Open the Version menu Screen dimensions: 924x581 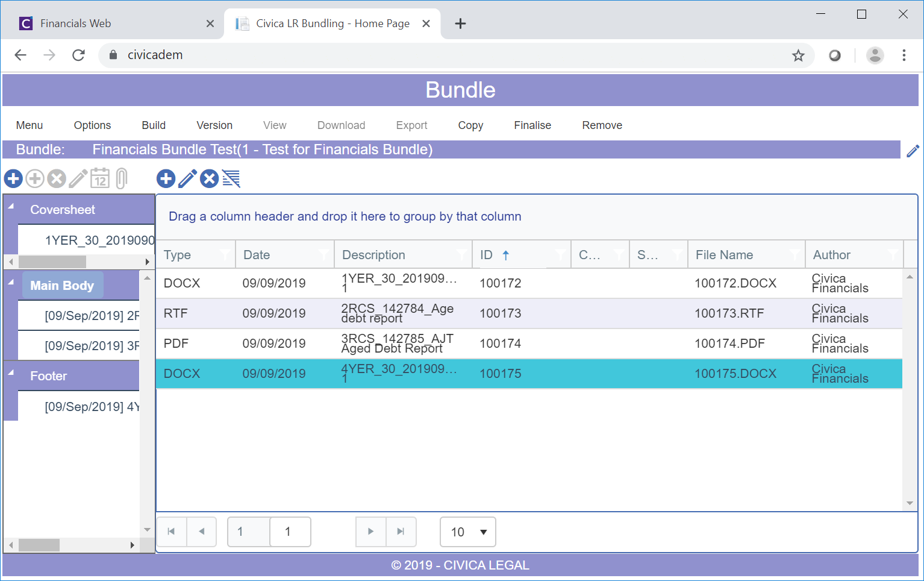pyautogui.click(x=214, y=125)
